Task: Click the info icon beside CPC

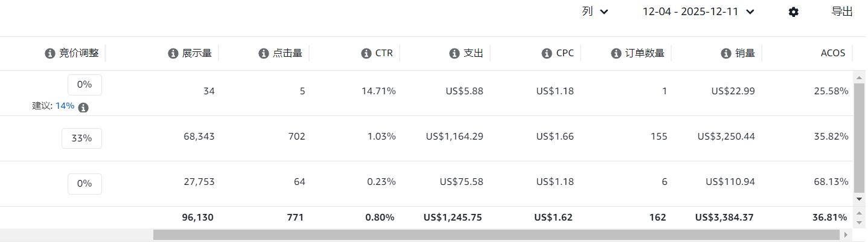Action: [547, 53]
